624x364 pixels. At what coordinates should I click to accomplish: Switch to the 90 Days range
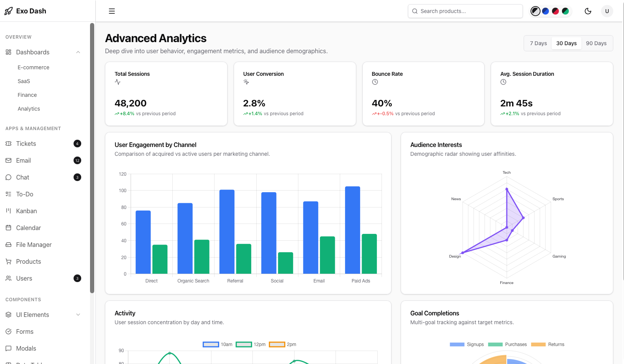click(596, 43)
